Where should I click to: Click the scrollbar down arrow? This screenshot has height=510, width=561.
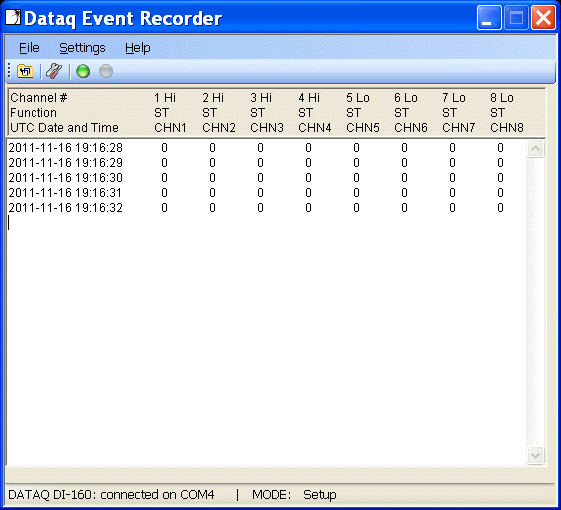click(x=536, y=455)
